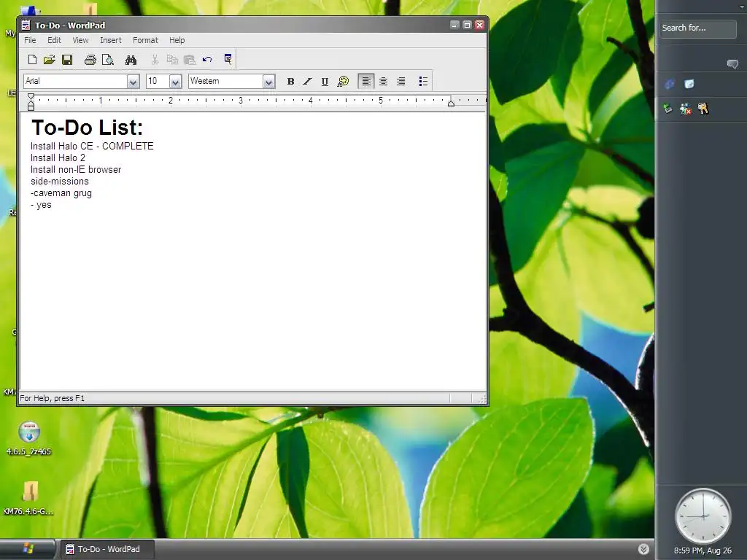The width and height of the screenshot is (747, 560).
Task: Click the 'Install Halo 2' line
Action: 58,158
